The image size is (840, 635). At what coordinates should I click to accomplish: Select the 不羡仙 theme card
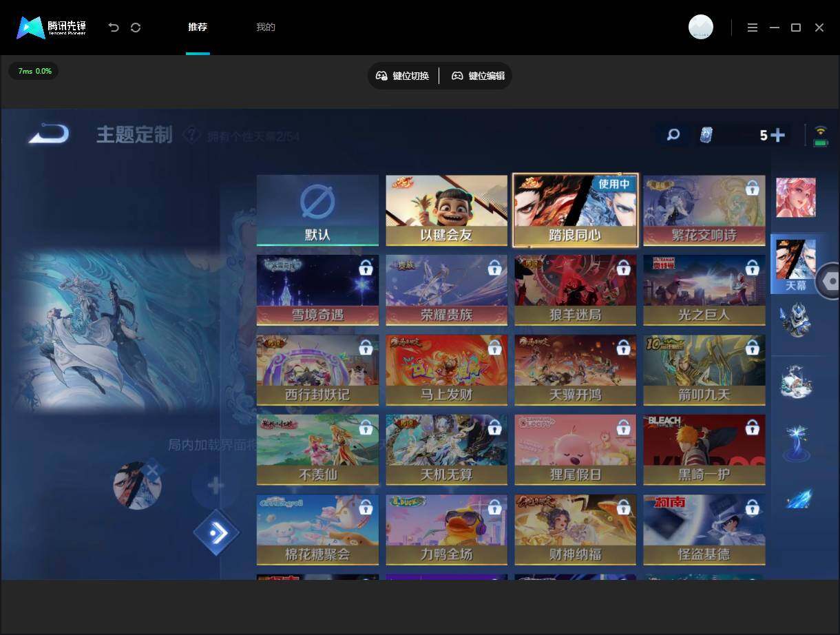[317, 450]
